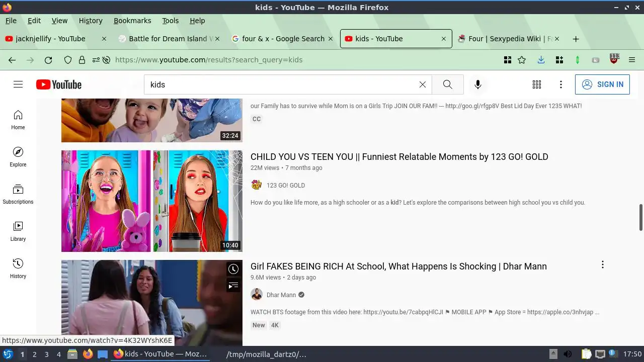
Task: Open a new browser tab
Action: click(576, 39)
